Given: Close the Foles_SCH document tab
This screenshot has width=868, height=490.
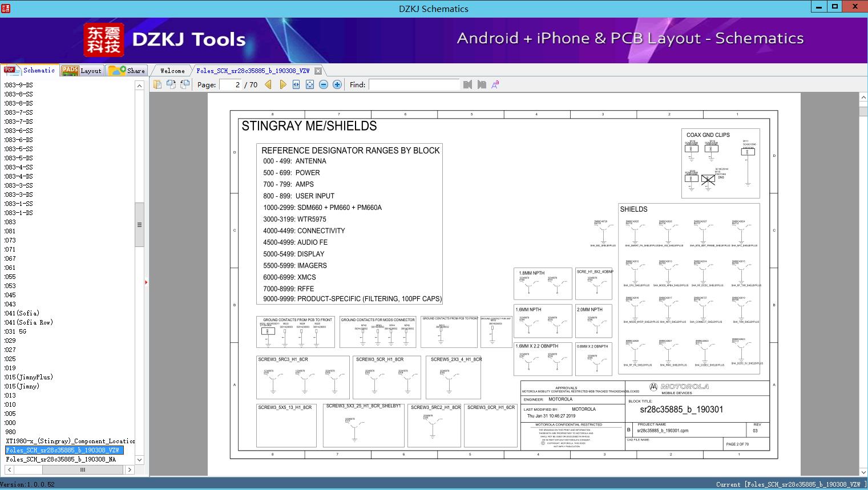Looking at the screenshot, I should (318, 71).
